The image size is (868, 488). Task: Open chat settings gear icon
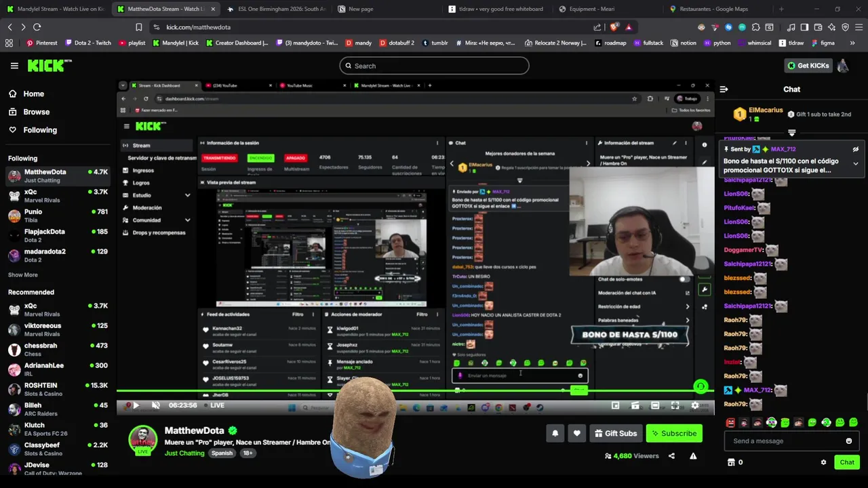[x=823, y=462]
